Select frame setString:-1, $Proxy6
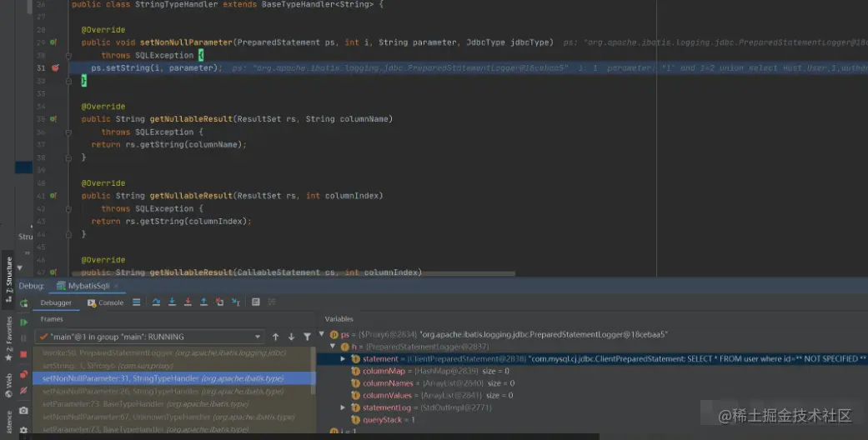The width and height of the screenshot is (868, 440). point(173,365)
